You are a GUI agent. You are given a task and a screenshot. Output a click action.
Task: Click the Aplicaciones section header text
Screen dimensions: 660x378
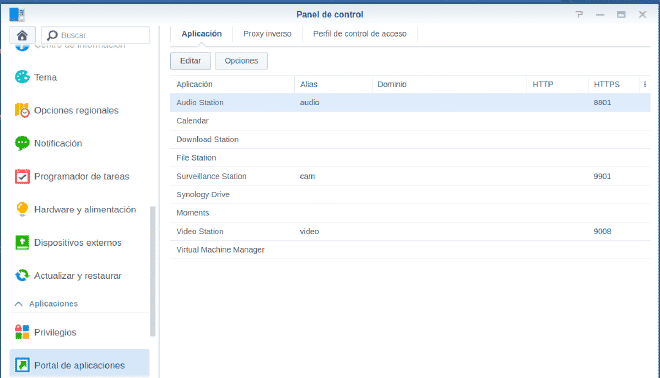coord(53,303)
